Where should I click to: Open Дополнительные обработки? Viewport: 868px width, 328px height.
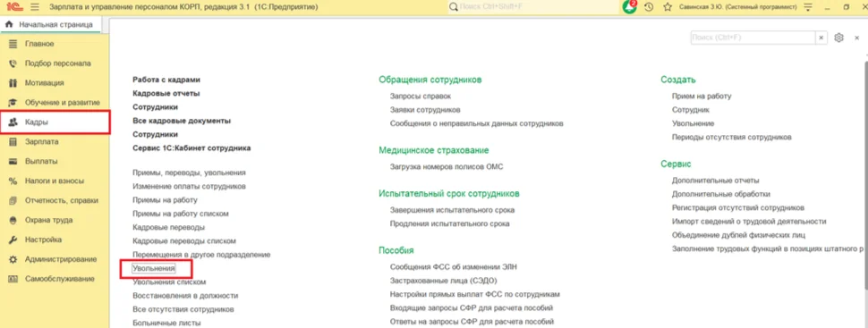point(720,194)
